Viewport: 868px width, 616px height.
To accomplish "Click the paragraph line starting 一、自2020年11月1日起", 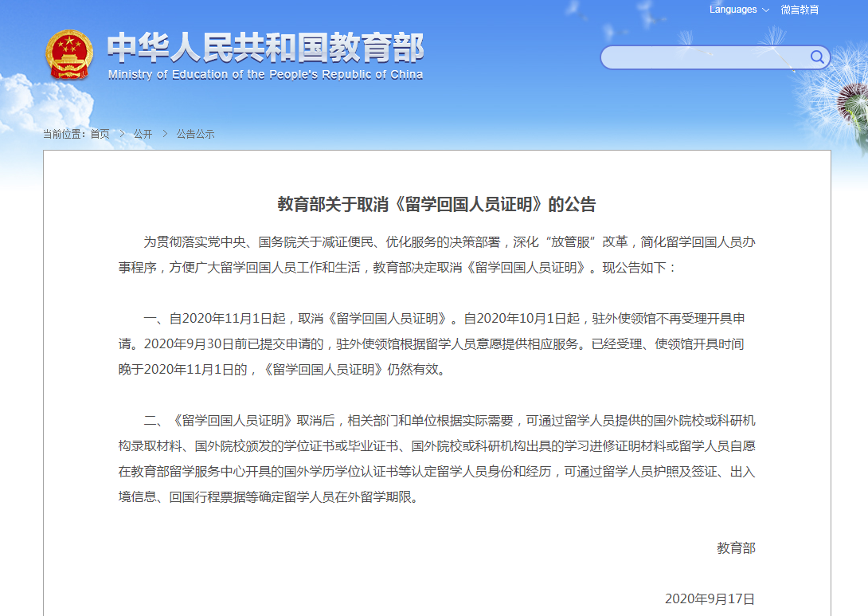I will pos(444,319).
